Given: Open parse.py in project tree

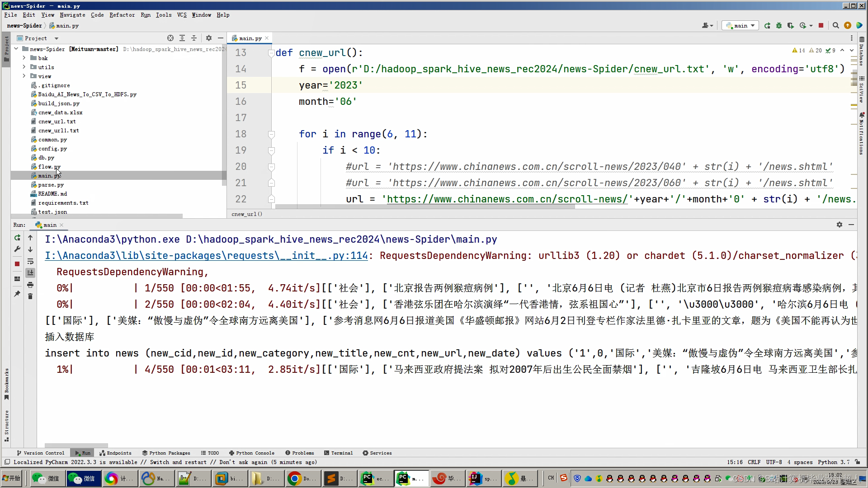Looking at the screenshot, I should click(x=51, y=185).
